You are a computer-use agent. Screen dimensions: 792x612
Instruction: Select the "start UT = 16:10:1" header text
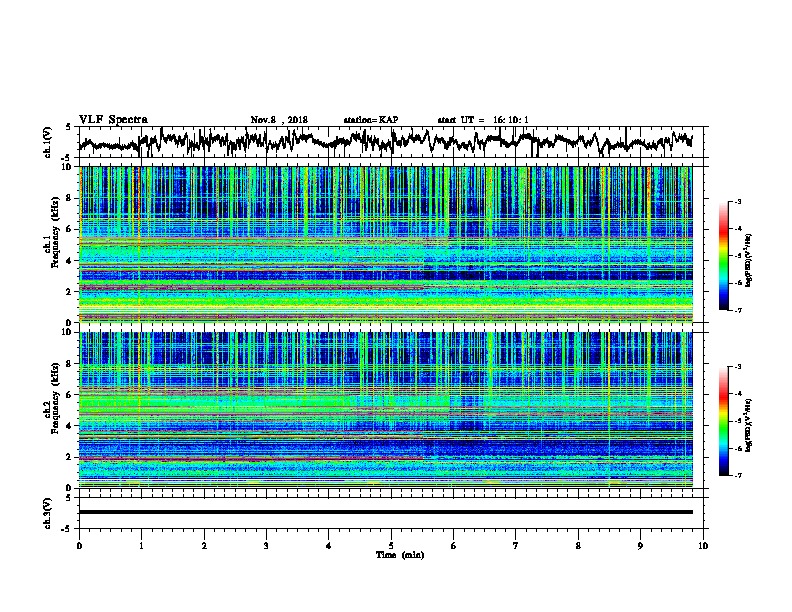483,120
